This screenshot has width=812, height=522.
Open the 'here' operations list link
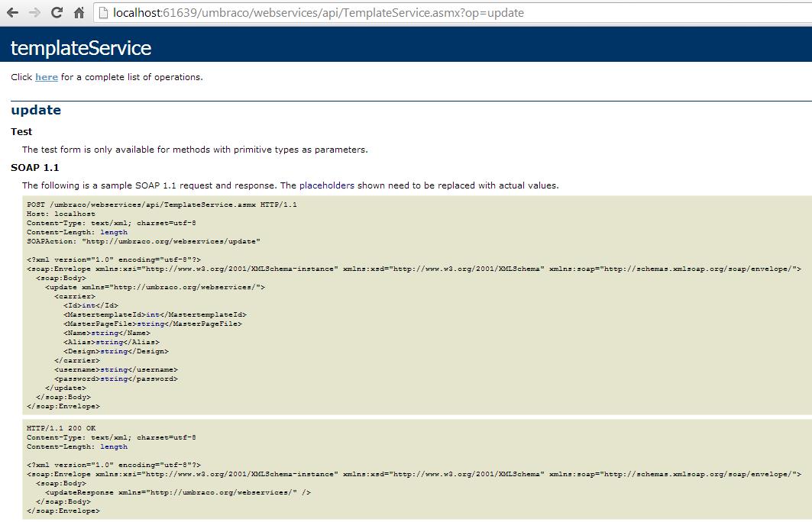pyautogui.click(x=47, y=77)
